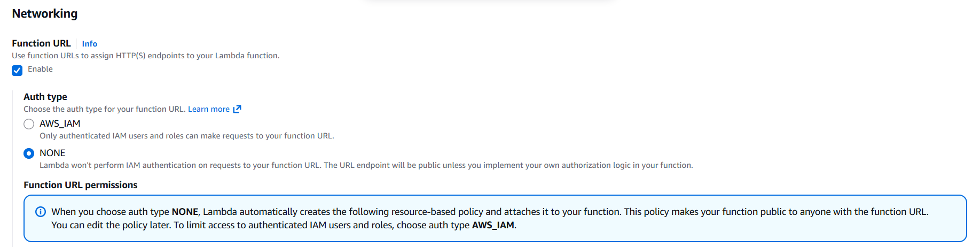Select the NONE auth type radio button
The height and width of the screenshot is (247, 980).
coord(29,153)
